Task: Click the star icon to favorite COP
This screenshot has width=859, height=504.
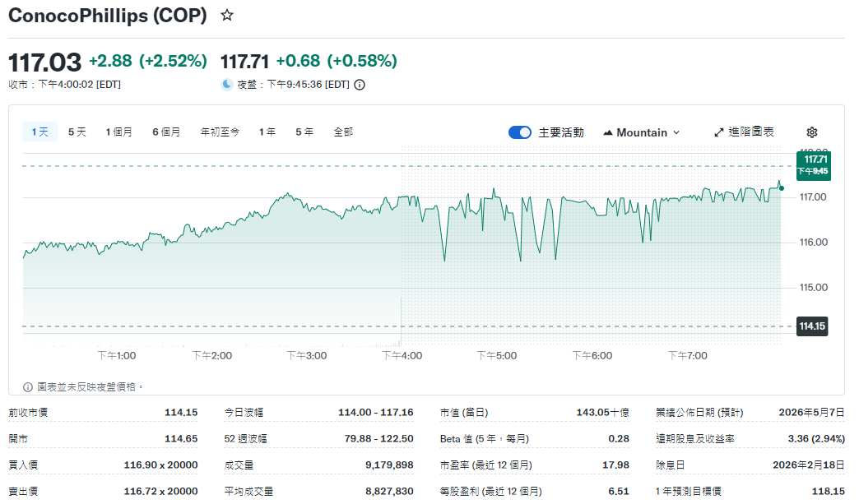Action: pyautogui.click(x=226, y=15)
